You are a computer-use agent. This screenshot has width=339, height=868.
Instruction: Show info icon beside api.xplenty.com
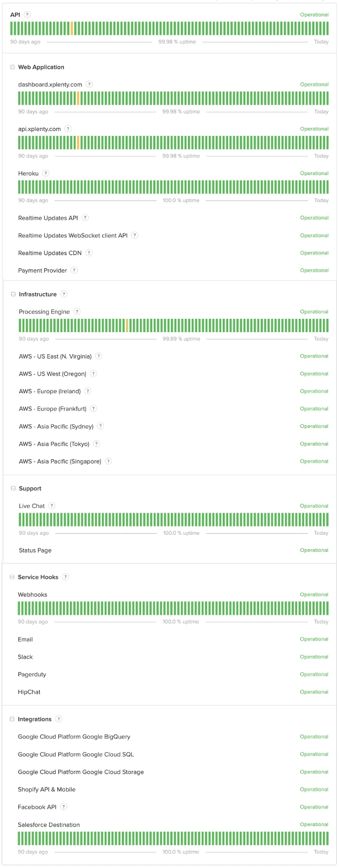point(68,129)
